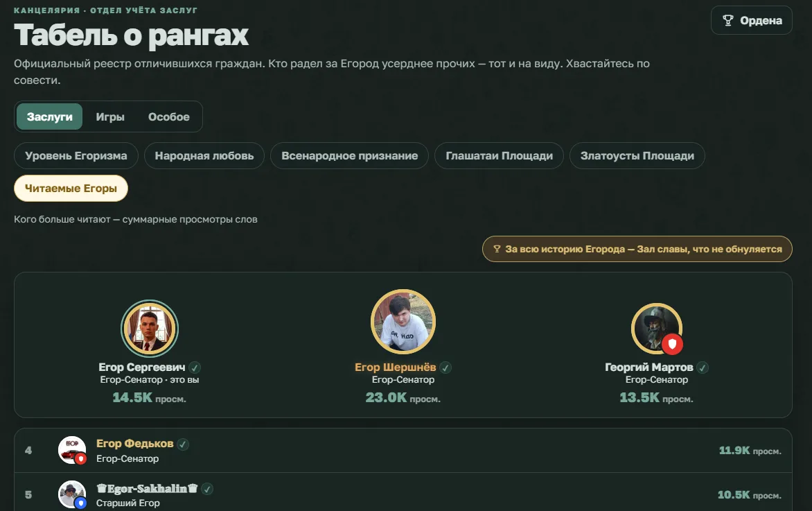812x511 pixels.
Task: Click the Табель о рангах heading
Action: coord(132,35)
